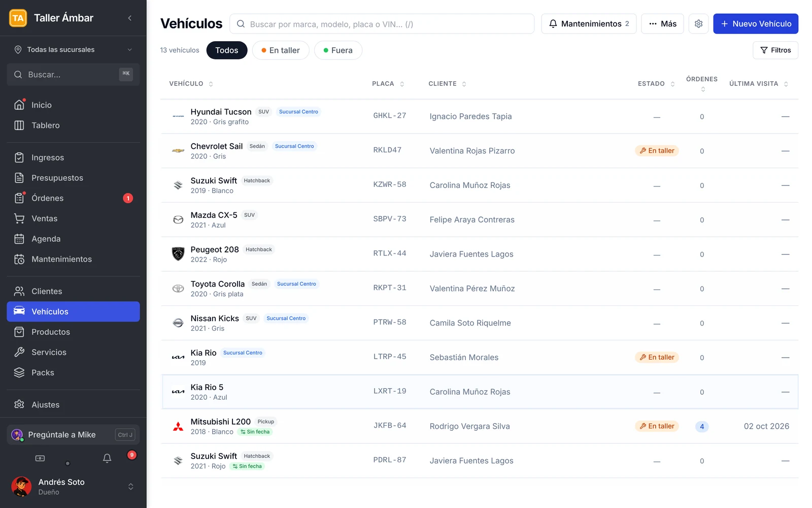The height and width of the screenshot is (508, 812).
Task: Go to Ingresos via its clipboard icon
Action: (19, 157)
